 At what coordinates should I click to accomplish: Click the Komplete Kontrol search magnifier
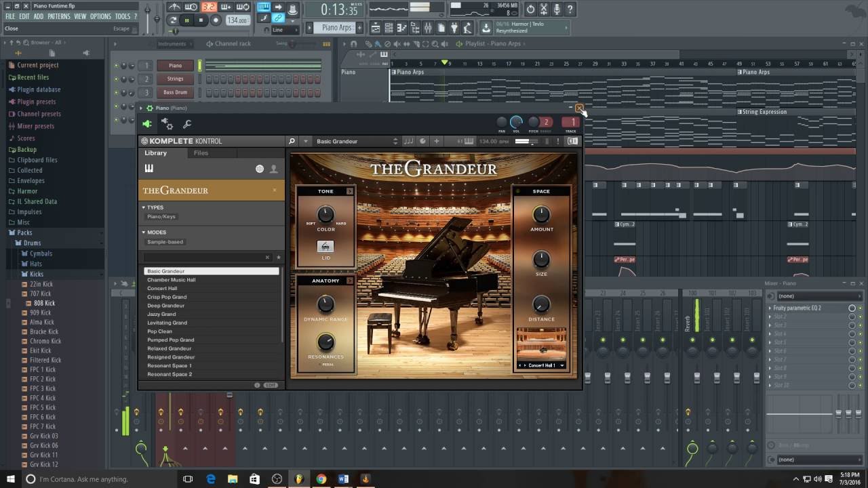coord(292,141)
